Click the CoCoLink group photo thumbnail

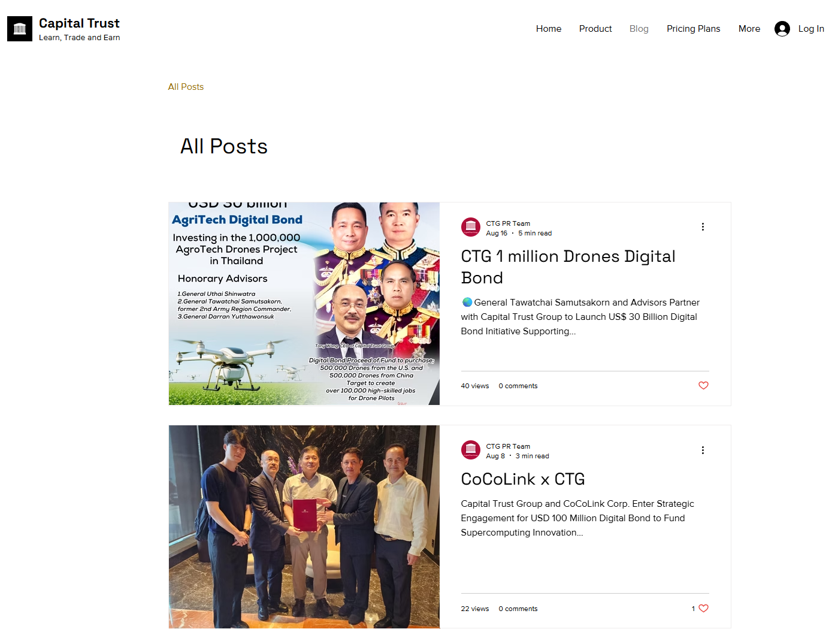[304, 527]
